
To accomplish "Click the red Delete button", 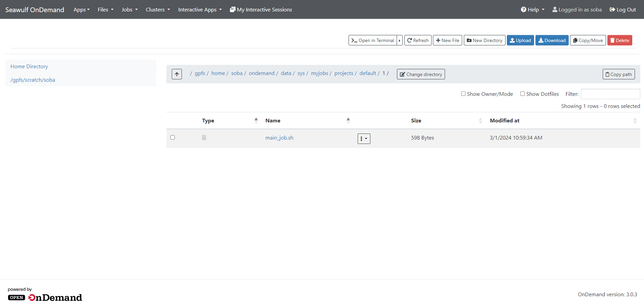I will click(619, 40).
